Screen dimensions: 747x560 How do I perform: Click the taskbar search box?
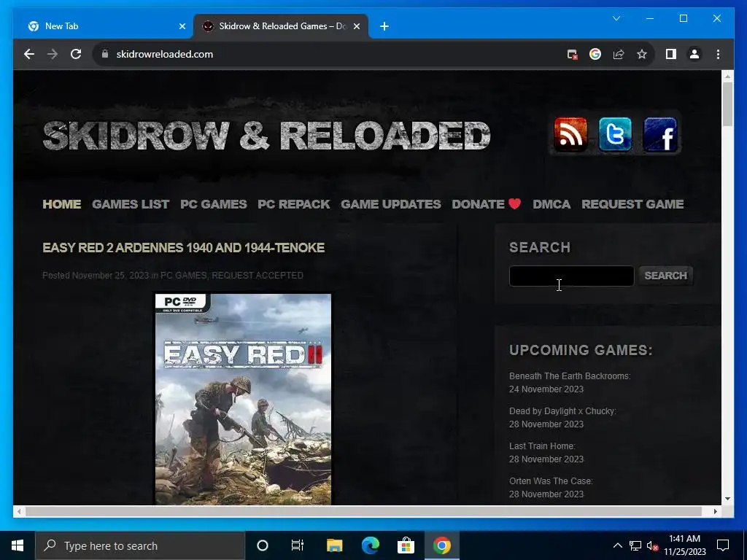coord(140,545)
